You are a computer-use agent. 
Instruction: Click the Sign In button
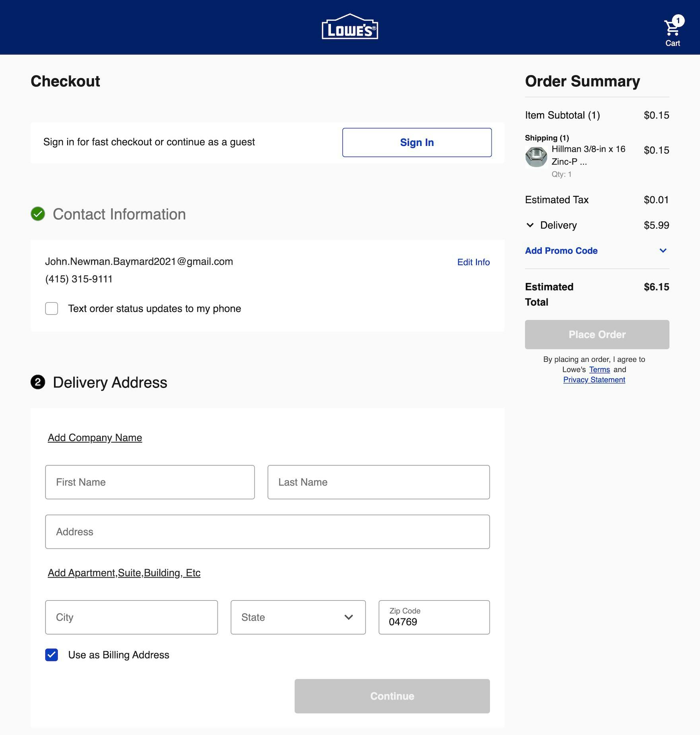point(416,142)
